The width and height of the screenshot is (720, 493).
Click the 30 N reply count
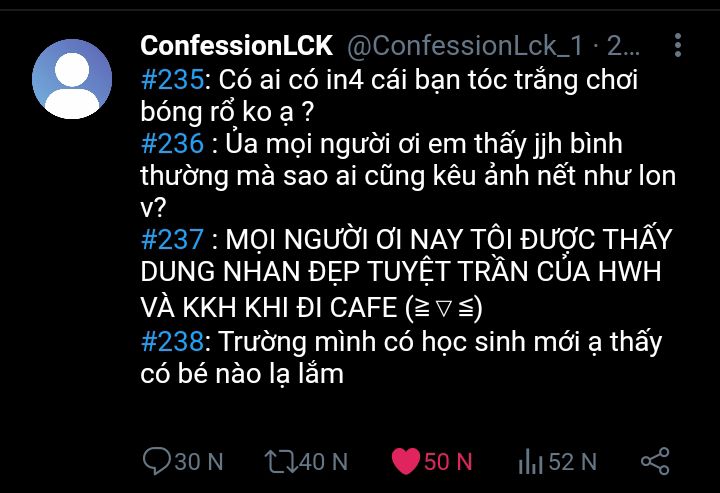pos(199,462)
